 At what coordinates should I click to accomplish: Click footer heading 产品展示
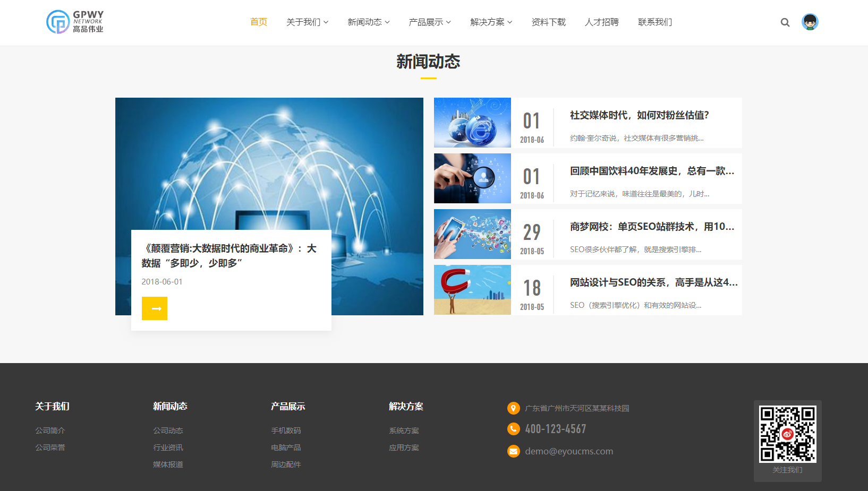288,406
